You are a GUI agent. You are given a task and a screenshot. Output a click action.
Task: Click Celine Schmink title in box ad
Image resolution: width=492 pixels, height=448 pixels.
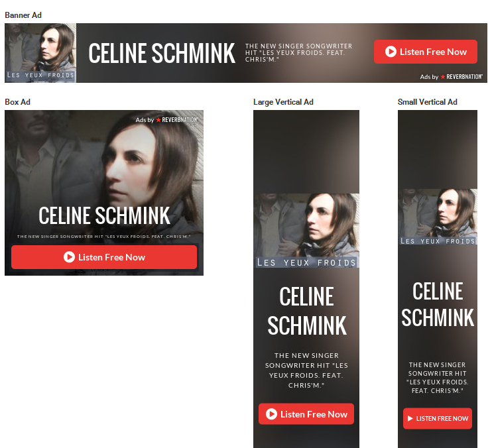coord(104,215)
